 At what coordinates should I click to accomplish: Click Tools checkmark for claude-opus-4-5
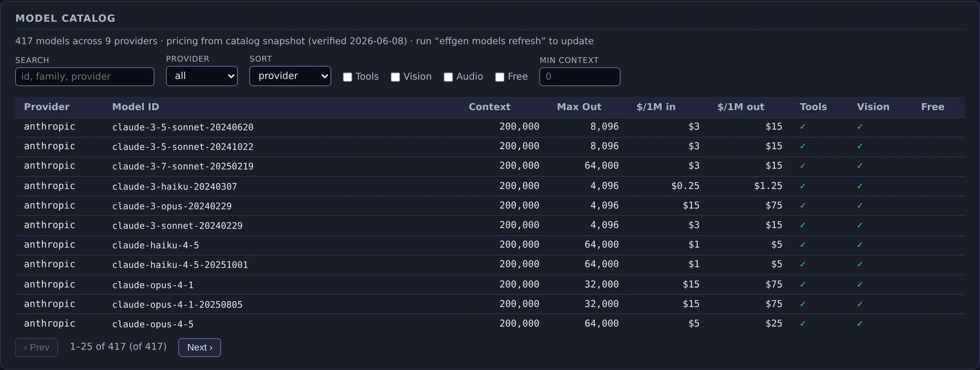click(x=803, y=324)
